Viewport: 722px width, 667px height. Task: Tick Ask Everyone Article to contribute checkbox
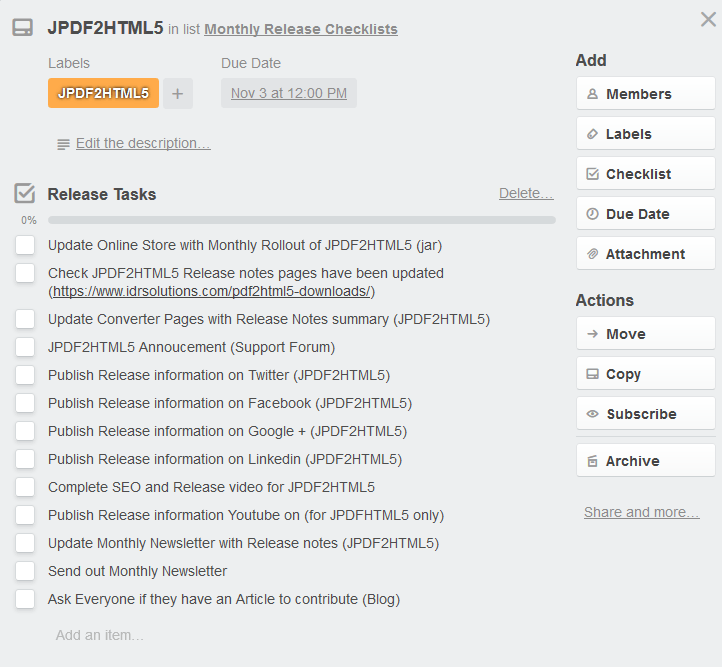(25, 599)
